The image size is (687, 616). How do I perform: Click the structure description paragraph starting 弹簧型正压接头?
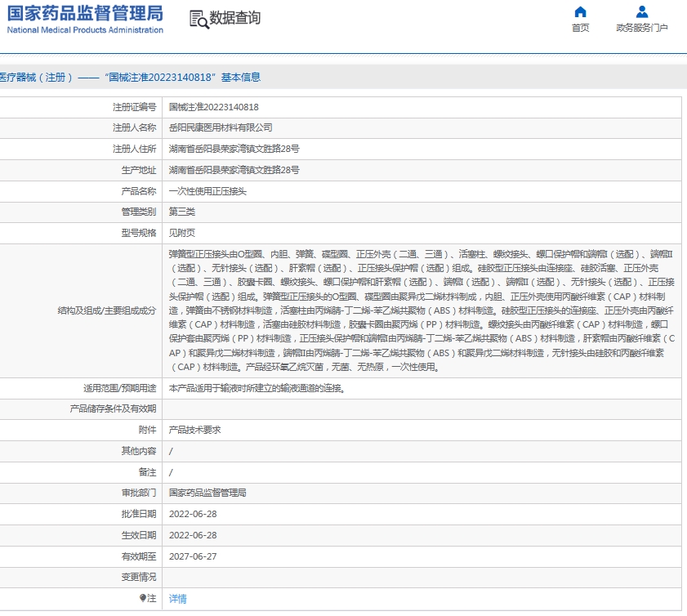tap(422, 310)
